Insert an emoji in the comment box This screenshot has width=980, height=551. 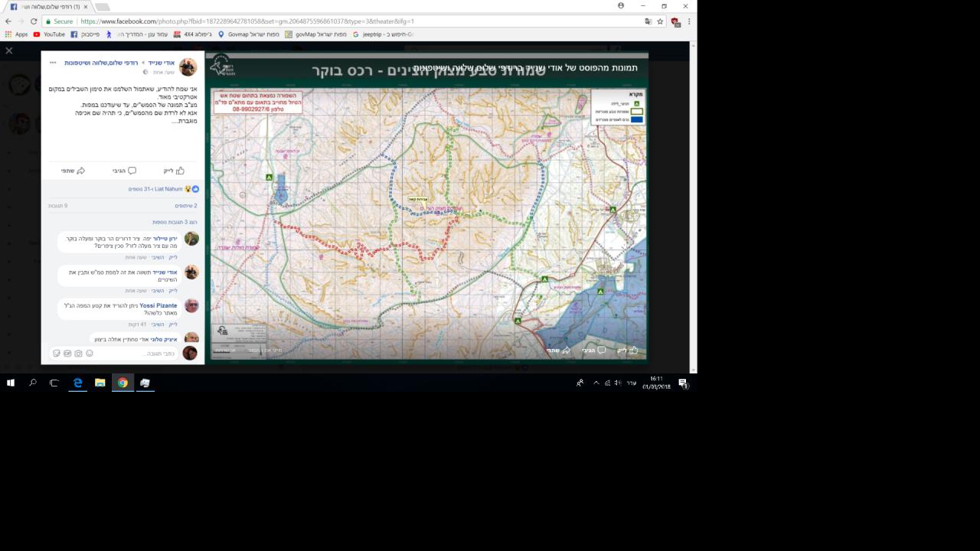90,354
